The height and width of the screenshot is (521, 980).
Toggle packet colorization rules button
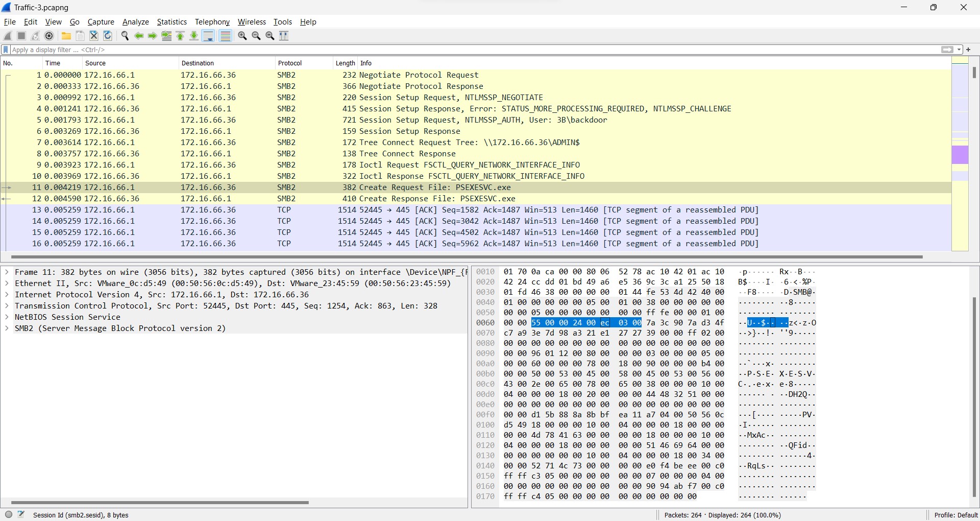click(x=225, y=36)
